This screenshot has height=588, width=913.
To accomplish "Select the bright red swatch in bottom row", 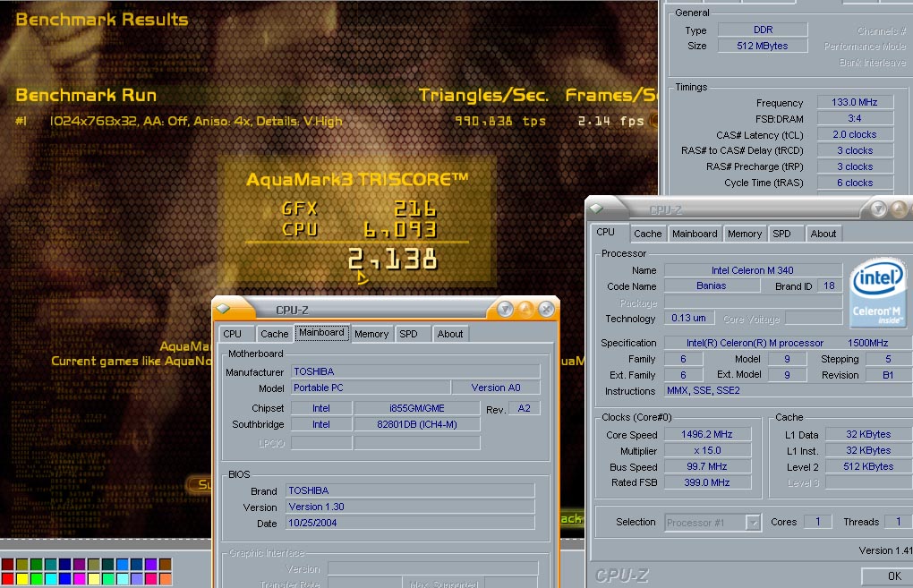I will [x=7, y=579].
